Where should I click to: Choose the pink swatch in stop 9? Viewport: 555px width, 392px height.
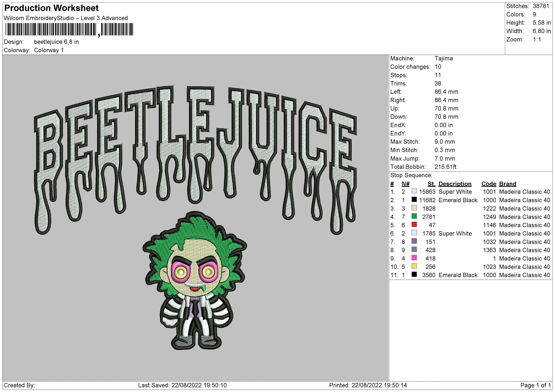point(414,258)
